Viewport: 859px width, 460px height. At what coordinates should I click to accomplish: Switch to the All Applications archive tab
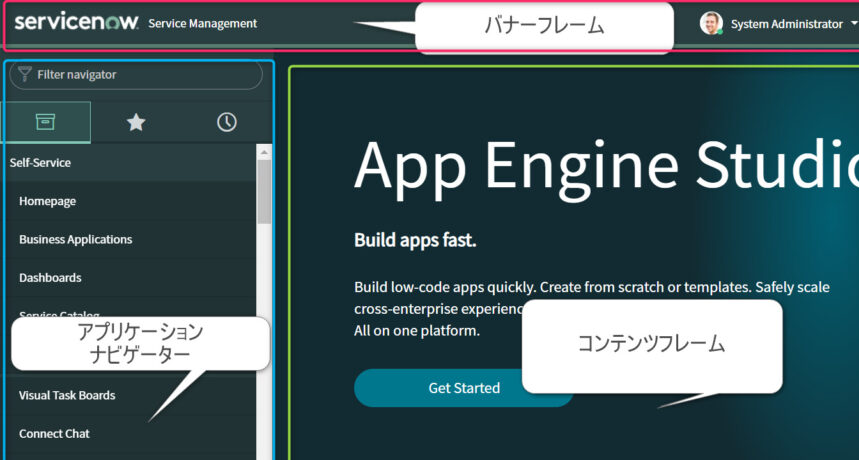45,122
